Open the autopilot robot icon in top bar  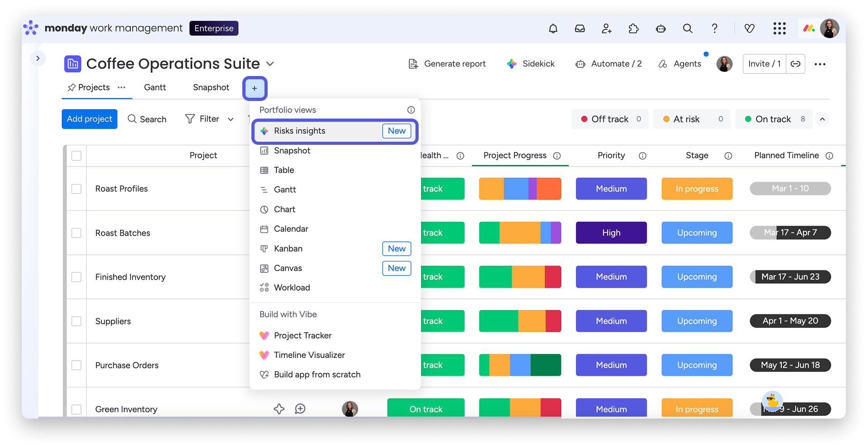[x=660, y=29]
